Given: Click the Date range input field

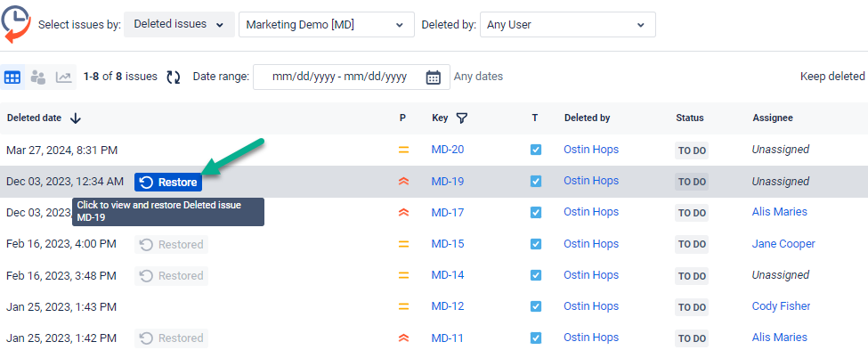Looking at the screenshot, I should click(x=340, y=77).
